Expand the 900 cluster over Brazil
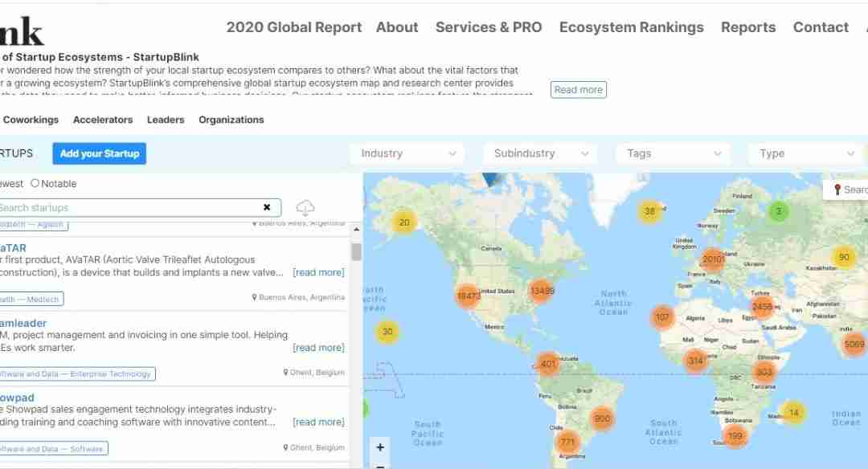 (602, 418)
